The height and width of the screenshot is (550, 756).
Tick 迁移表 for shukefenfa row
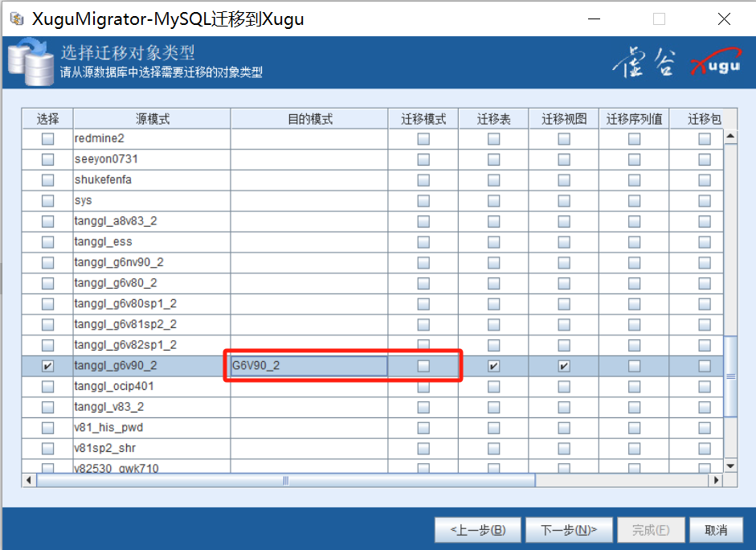click(494, 180)
